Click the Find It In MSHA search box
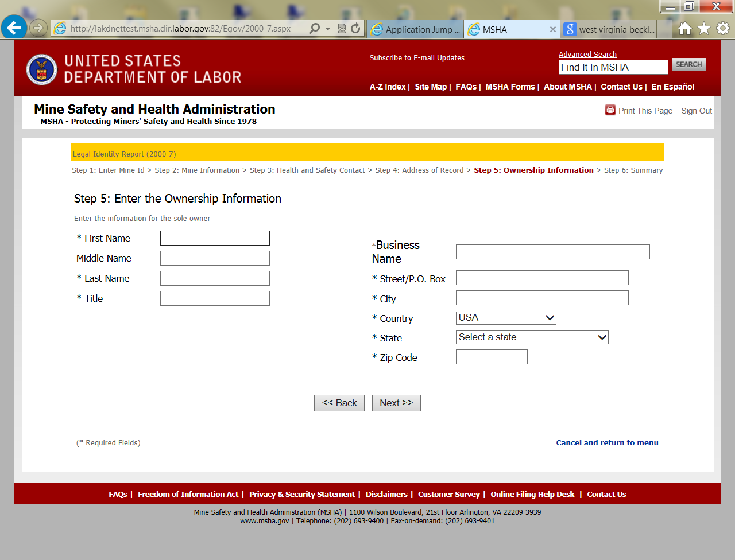The height and width of the screenshot is (560, 735). point(613,67)
